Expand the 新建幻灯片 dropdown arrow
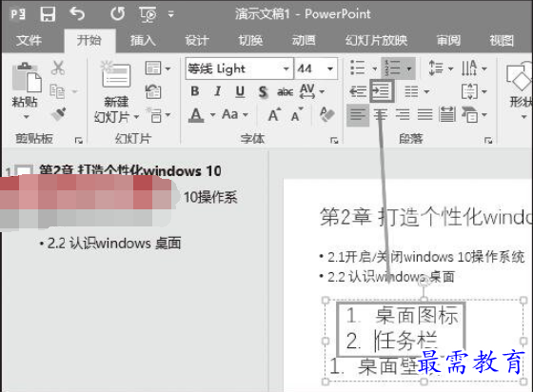 136,117
